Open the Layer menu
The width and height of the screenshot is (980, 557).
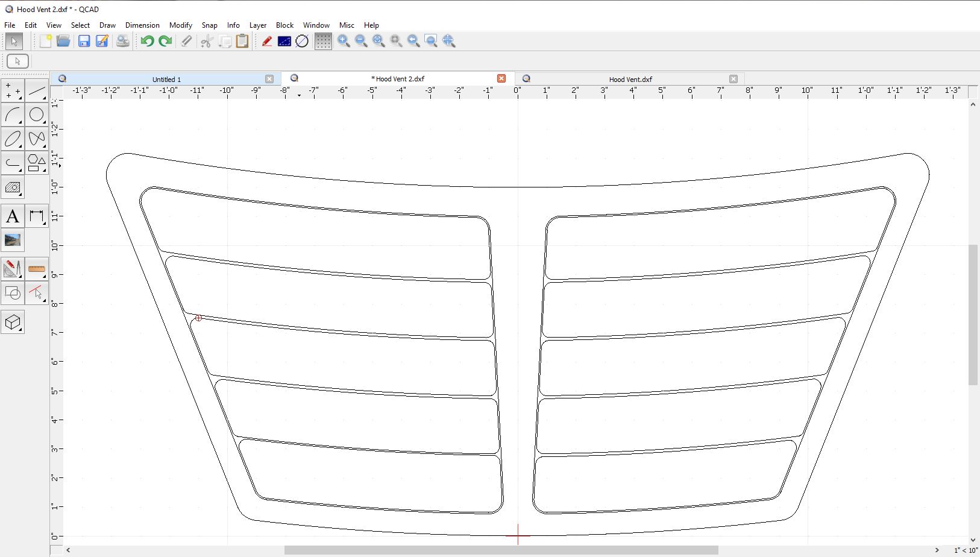[x=258, y=25]
